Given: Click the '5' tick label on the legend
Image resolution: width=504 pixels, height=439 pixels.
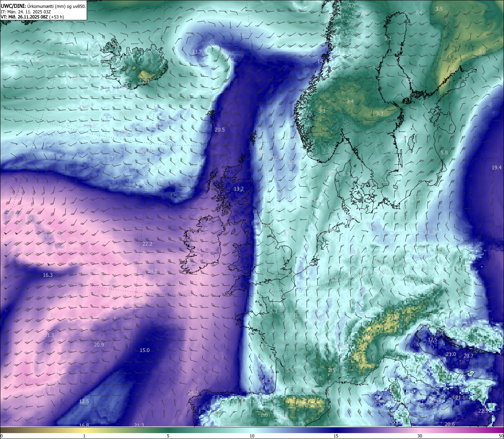Looking at the screenshot, I should (x=168, y=436).
